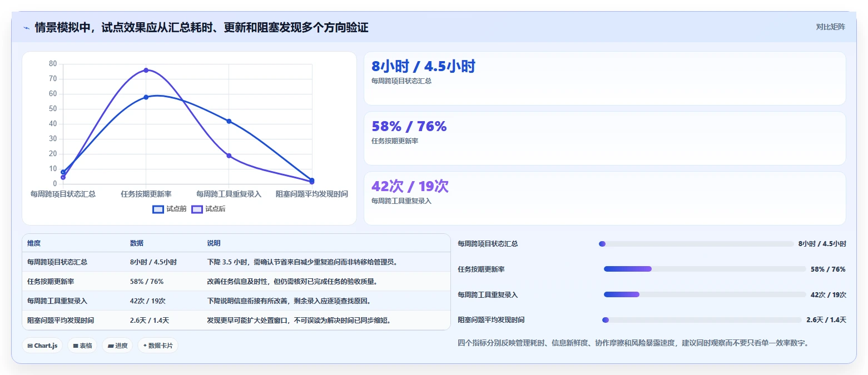Click the 说明 table column header
The width and height of the screenshot is (868, 375).
point(214,243)
